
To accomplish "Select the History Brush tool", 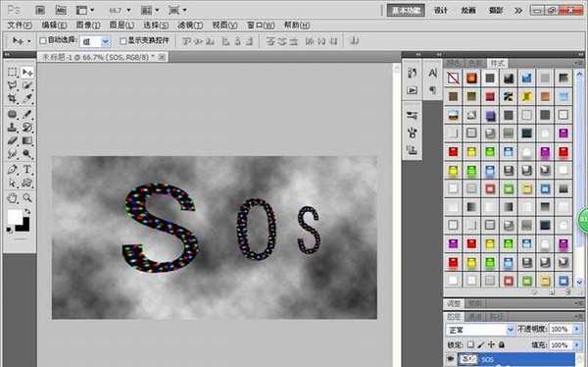I will pyautogui.click(x=27, y=128).
